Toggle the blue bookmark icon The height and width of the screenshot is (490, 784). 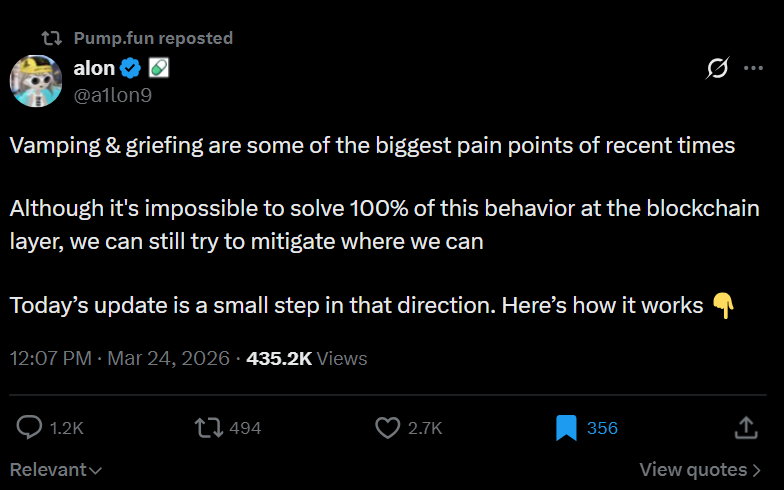tap(567, 428)
